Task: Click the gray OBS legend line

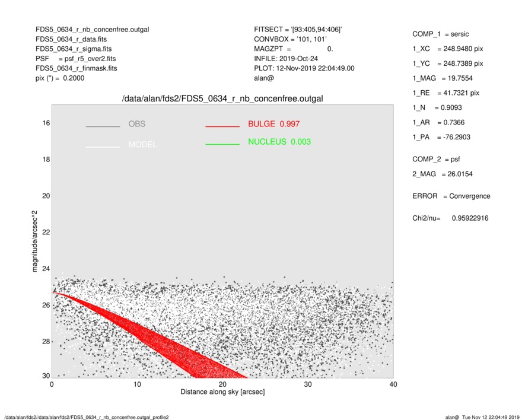Action: (103, 126)
